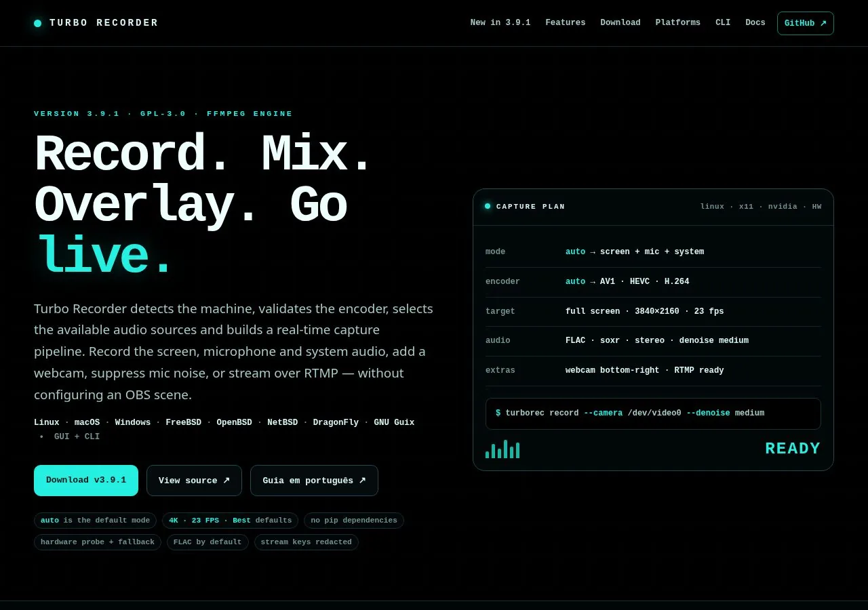Image resolution: width=868 pixels, height=610 pixels.
Task: Click the 'hardware probe + fallback' chip
Action: tap(98, 542)
